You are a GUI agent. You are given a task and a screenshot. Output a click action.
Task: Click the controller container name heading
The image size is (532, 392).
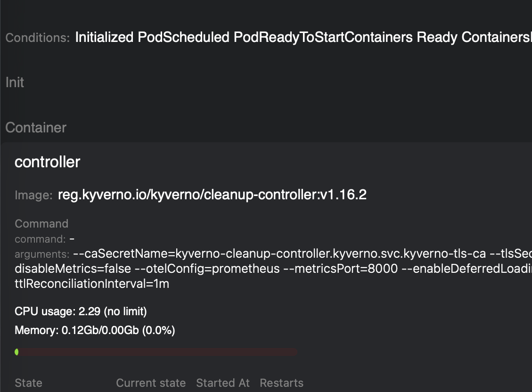tap(47, 162)
